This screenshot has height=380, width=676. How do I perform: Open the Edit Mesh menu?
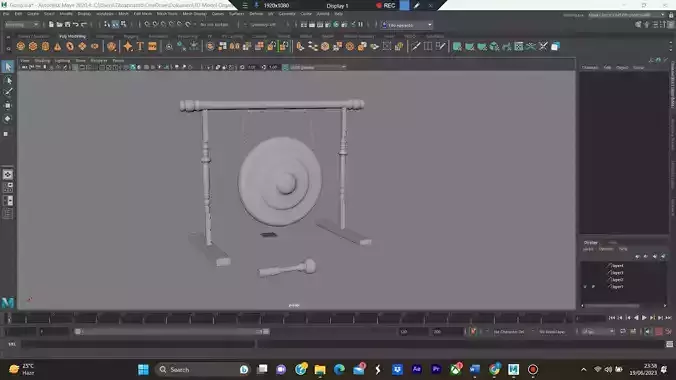[143, 14]
